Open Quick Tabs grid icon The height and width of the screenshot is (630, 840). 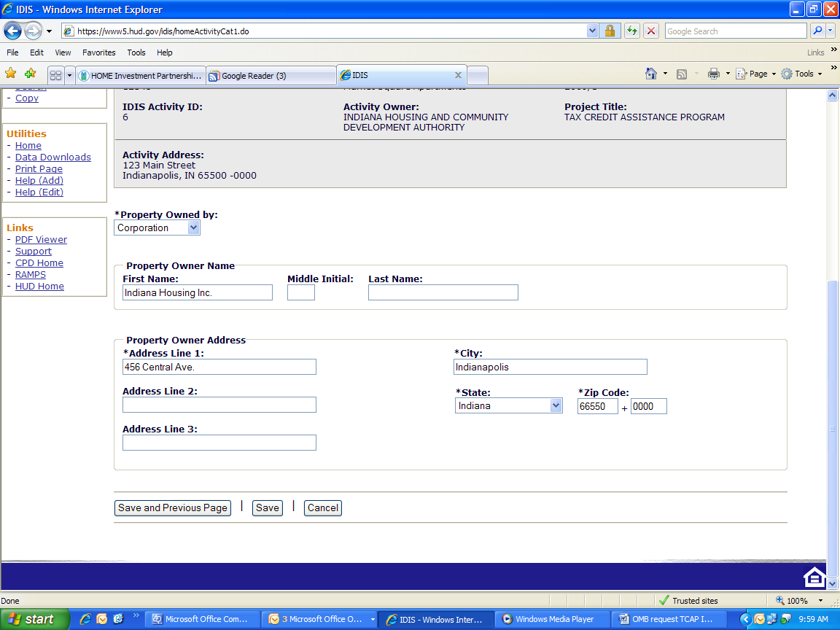55,76
